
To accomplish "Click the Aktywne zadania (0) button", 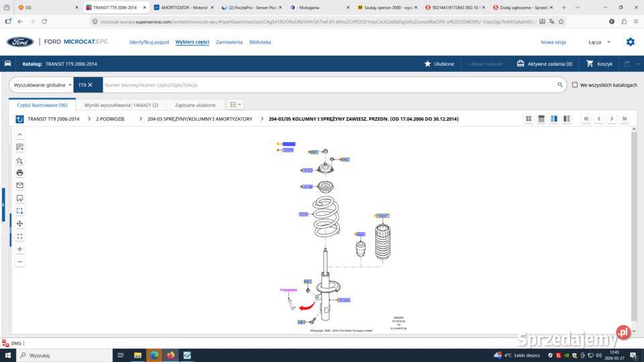I will (544, 64).
